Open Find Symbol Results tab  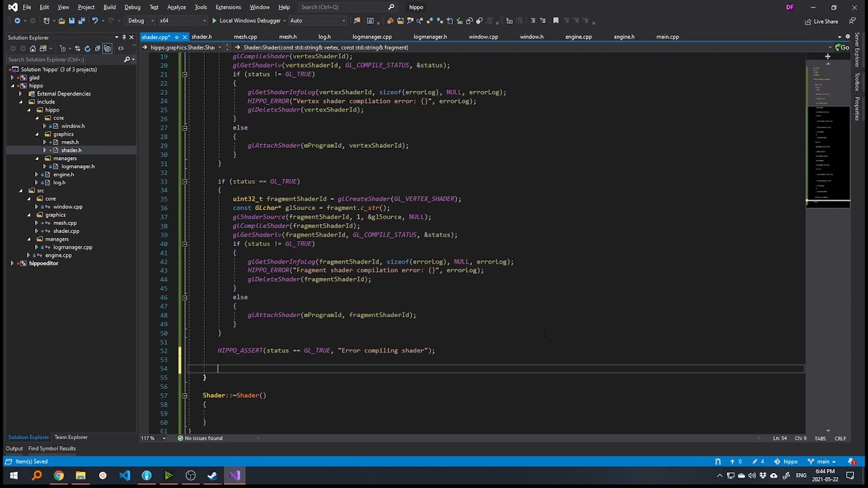pyautogui.click(x=52, y=449)
